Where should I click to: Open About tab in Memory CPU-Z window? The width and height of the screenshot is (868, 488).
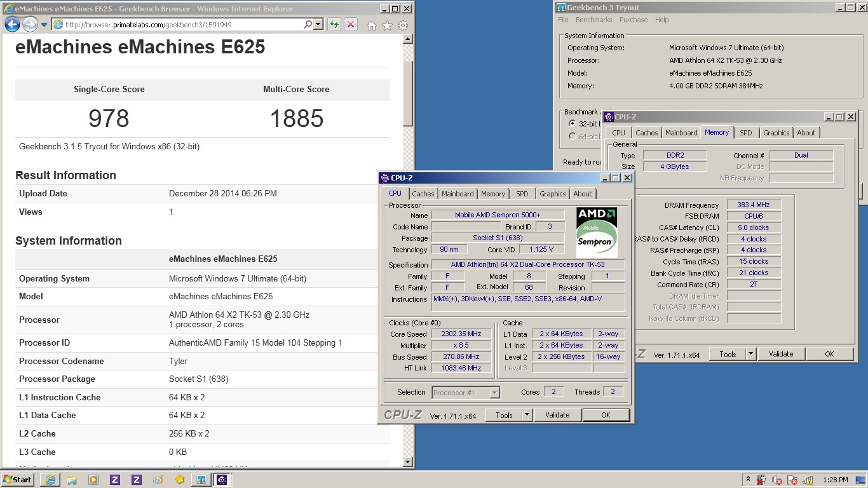pos(806,133)
